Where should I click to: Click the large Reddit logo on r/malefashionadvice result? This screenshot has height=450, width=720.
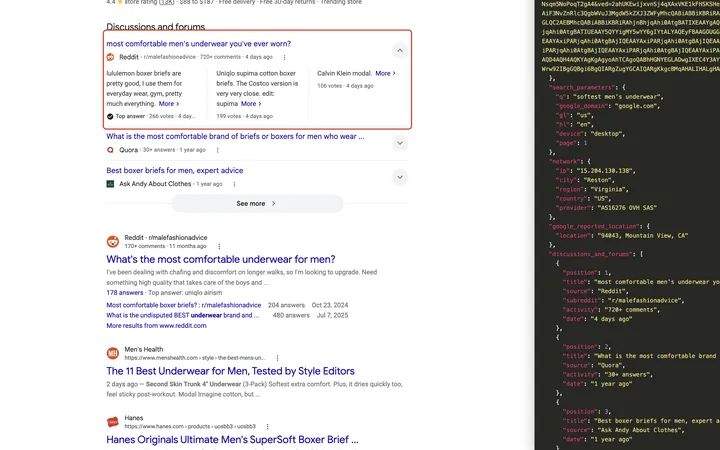113,242
